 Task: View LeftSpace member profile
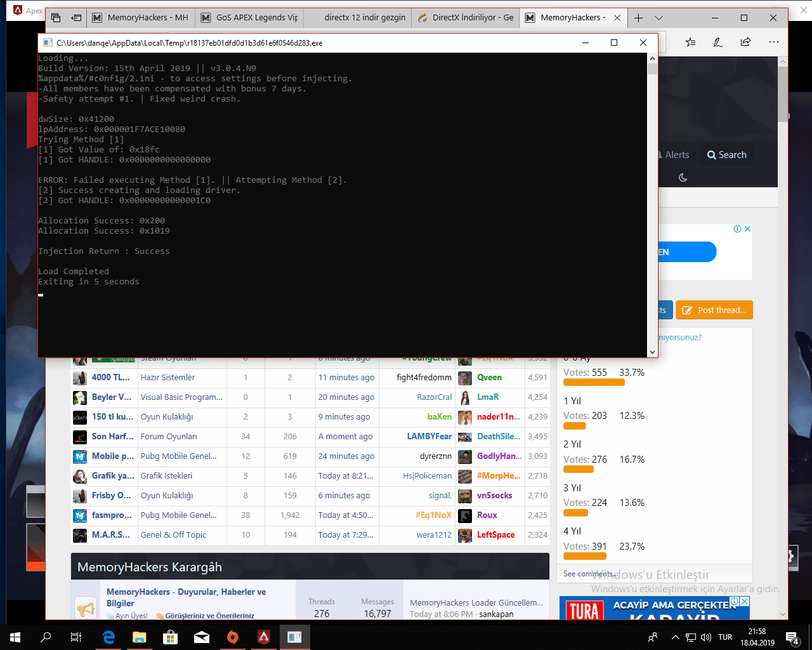tap(496, 534)
